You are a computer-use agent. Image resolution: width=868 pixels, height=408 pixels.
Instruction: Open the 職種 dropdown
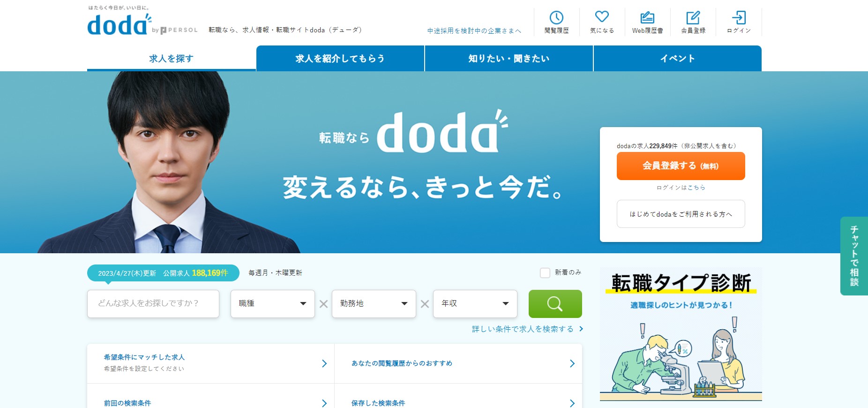[273, 304]
